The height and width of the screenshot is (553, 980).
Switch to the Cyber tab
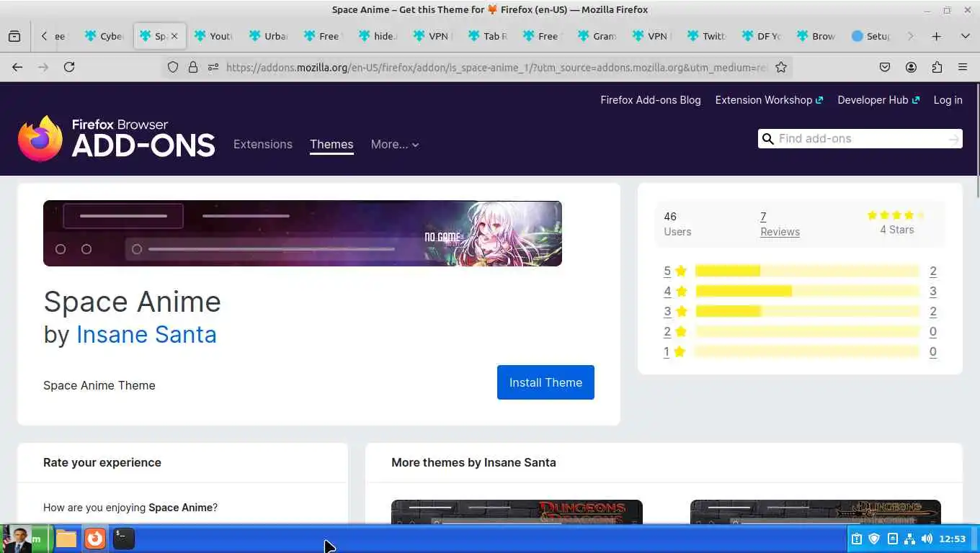pyautogui.click(x=104, y=36)
